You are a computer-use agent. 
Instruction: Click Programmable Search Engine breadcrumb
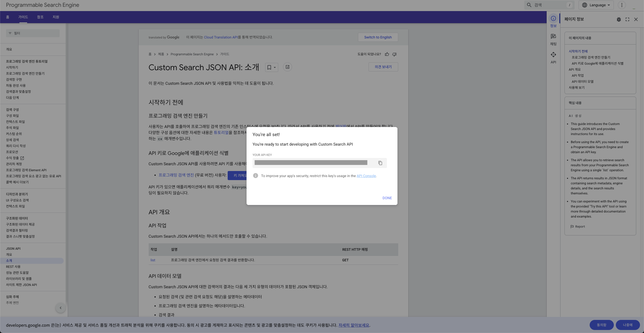[x=192, y=54]
